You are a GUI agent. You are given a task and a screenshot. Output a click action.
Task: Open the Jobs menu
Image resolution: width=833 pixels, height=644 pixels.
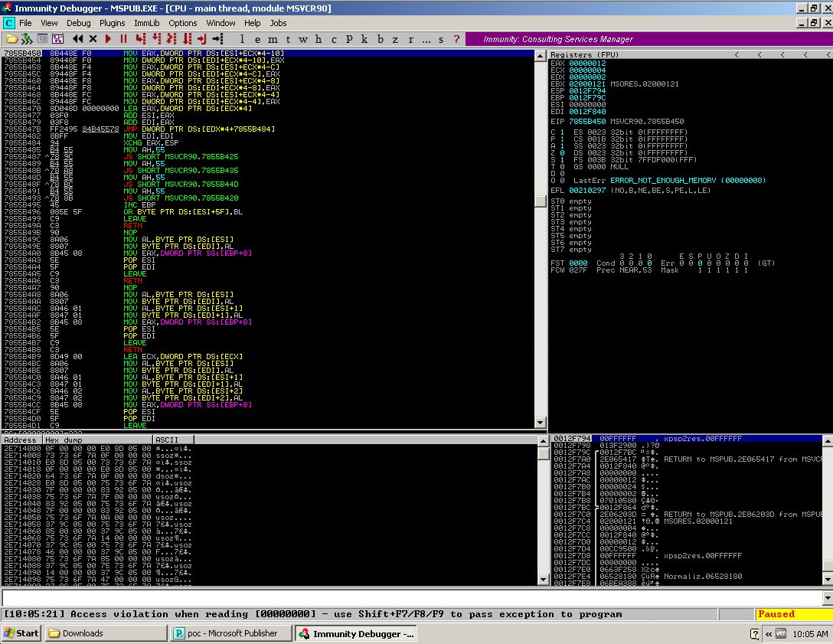(278, 23)
